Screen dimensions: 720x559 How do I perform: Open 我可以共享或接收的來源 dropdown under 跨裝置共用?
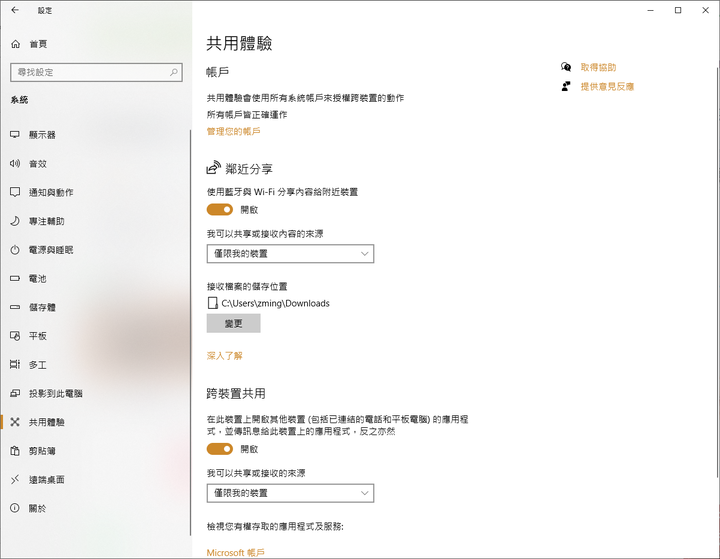click(290, 493)
